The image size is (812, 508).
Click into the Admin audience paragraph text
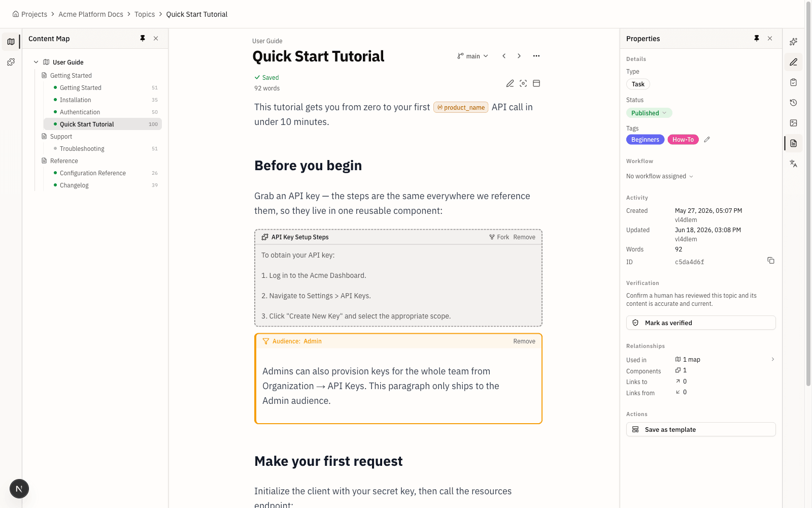tap(381, 386)
